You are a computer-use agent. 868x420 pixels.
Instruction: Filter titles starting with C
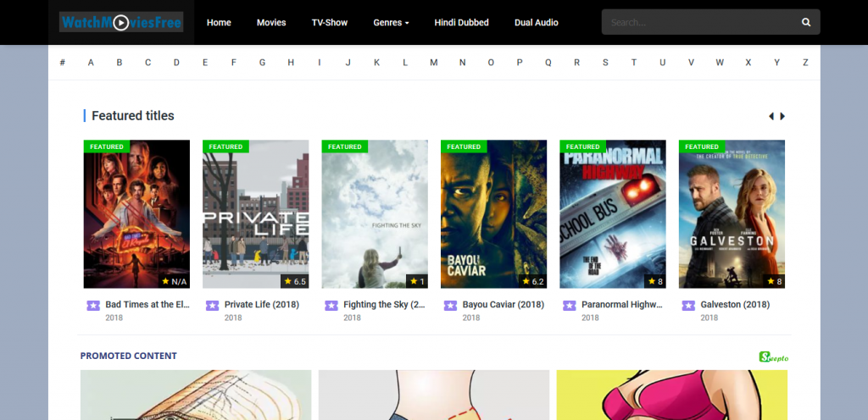pos(147,63)
